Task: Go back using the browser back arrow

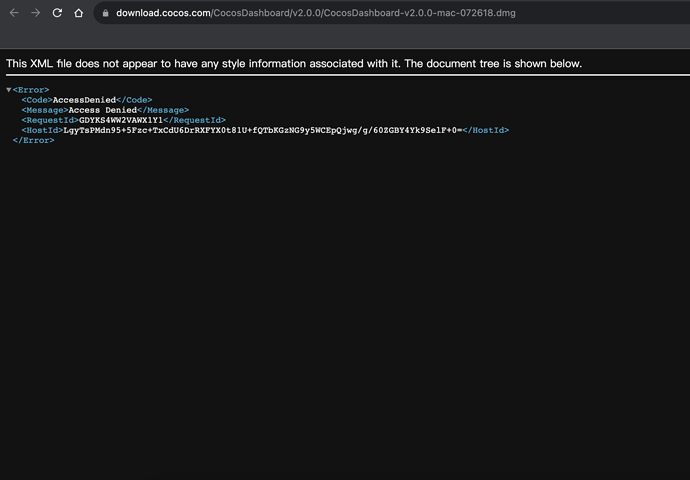Action: 14,13
